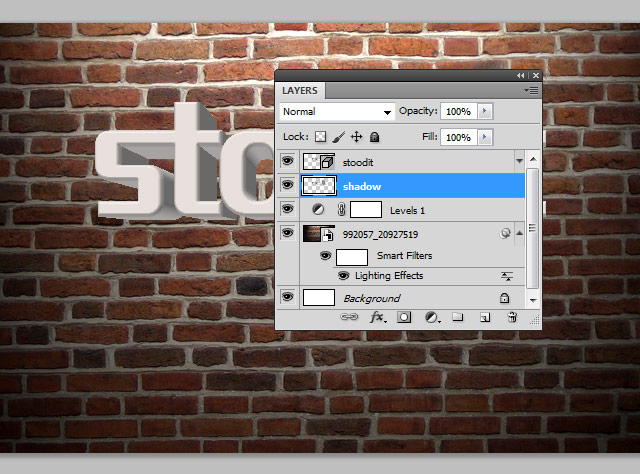Image resolution: width=640 pixels, height=474 pixels.
Task: Open the Layers panel options menu
Action: pos(532,91)
